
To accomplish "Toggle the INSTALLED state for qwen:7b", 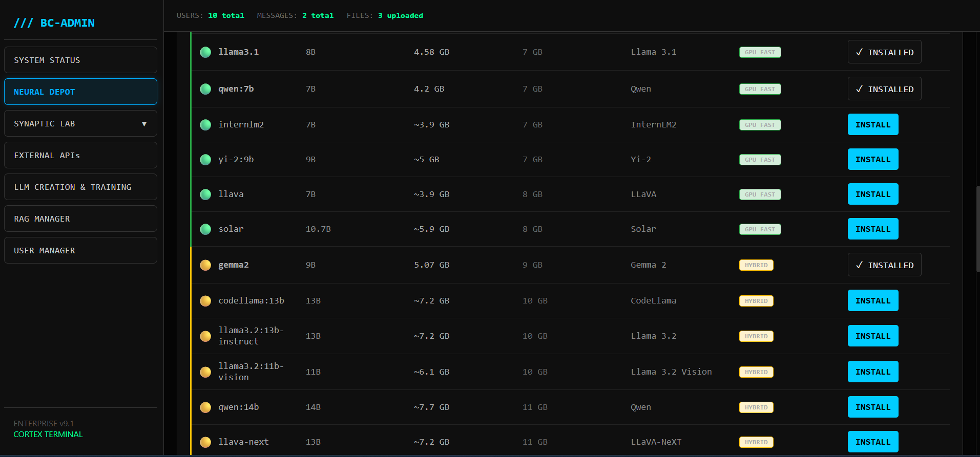I will 884,89.
